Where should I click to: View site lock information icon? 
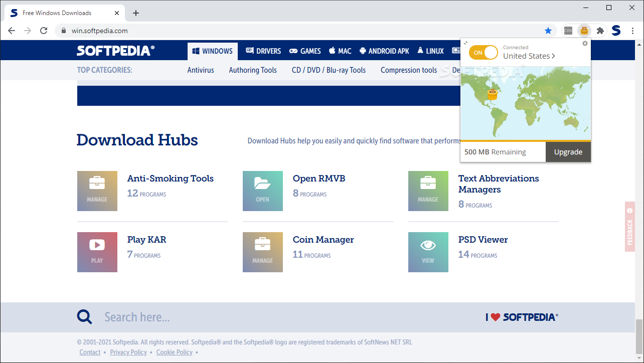coord(63,31)
